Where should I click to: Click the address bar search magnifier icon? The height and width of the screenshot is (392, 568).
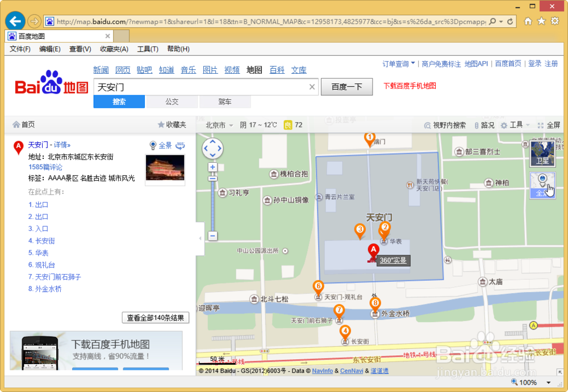(492, 22)
